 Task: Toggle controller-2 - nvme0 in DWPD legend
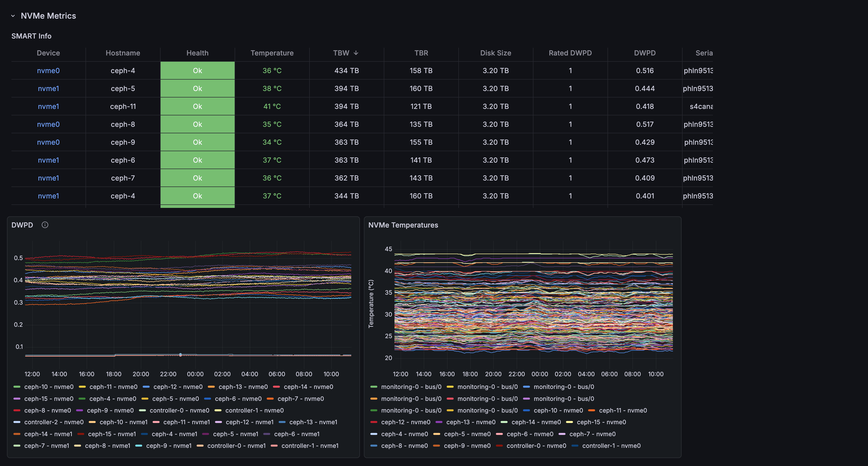pos(54,422)
